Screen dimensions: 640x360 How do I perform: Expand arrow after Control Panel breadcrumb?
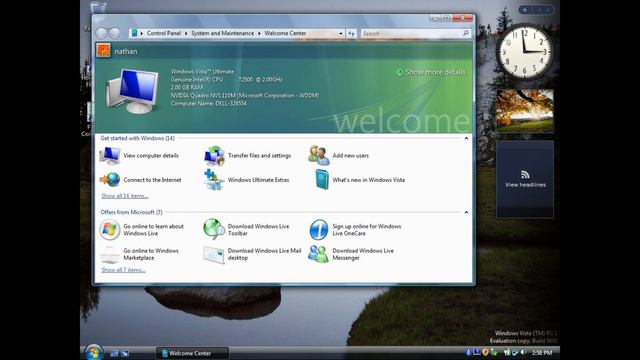(x=186, y=33)
